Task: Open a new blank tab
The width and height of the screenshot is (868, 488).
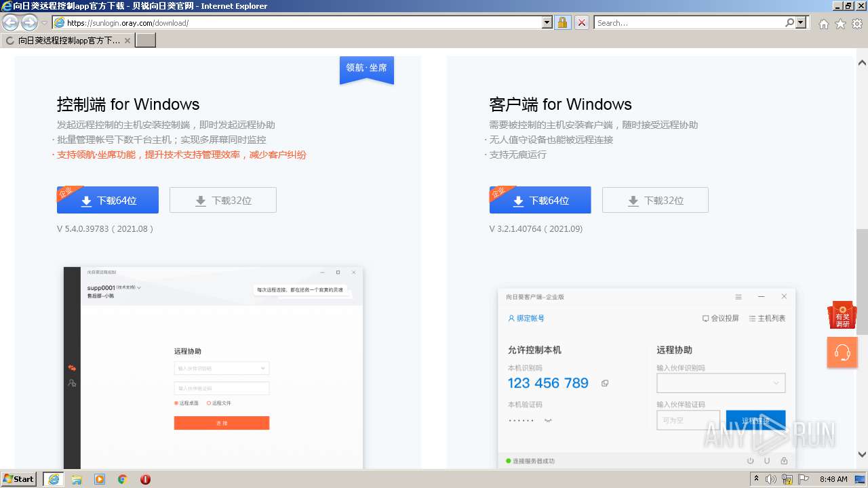Action: click(x=146, y=40)
